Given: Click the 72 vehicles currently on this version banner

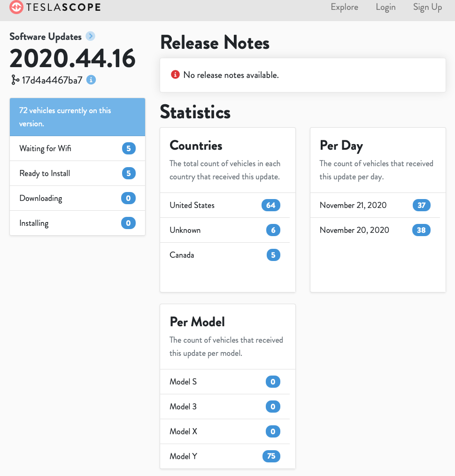Looking at the screenshot, I should click(x=77, y=117).
